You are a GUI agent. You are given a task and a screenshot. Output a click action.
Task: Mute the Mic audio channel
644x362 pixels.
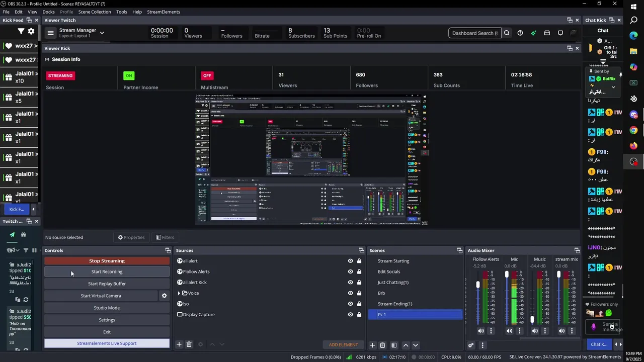[x=509, y=331]
